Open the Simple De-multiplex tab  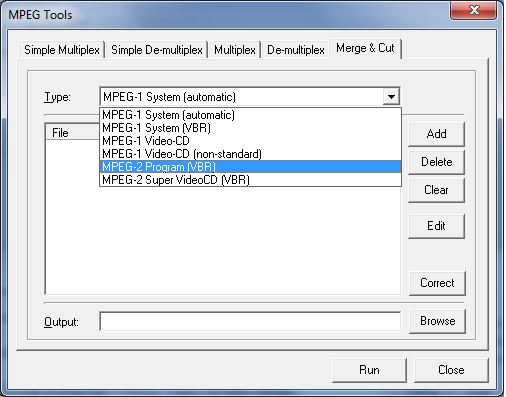(157, 50)
